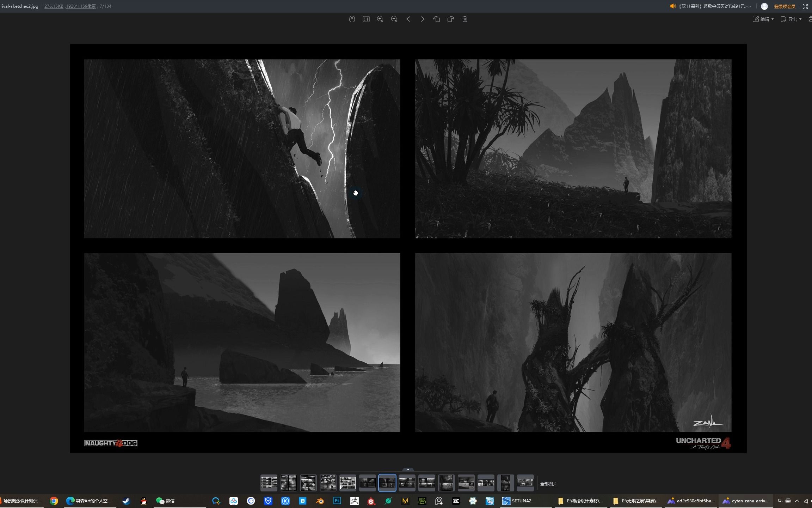
Task: Click the user avatar icon
Action: coord(764,6)
